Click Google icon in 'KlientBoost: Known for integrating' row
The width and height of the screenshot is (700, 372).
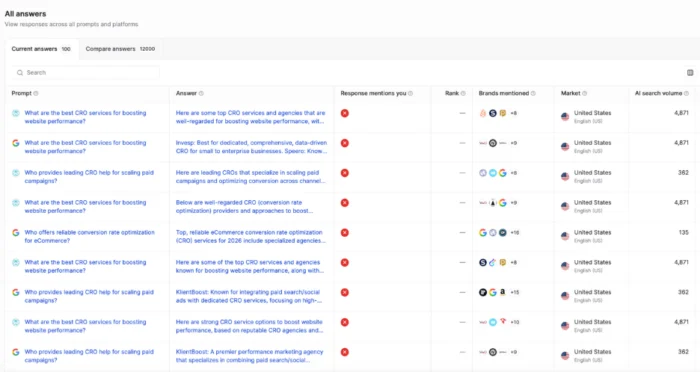(16, 292)
